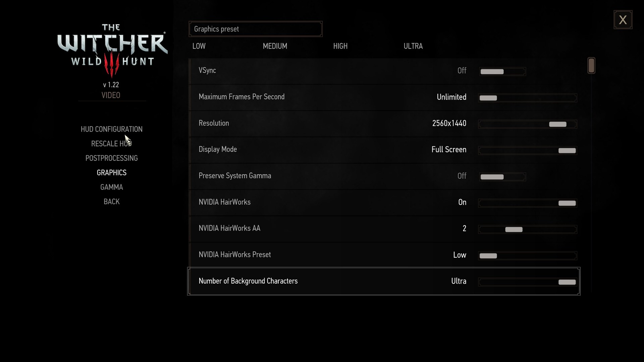
Task: Close the video settings screen
Action: click(623, 20)
